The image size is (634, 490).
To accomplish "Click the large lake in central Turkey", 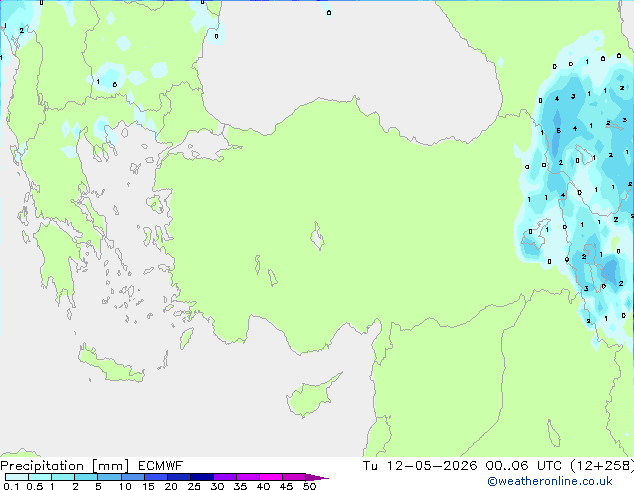I will (317, 236).
